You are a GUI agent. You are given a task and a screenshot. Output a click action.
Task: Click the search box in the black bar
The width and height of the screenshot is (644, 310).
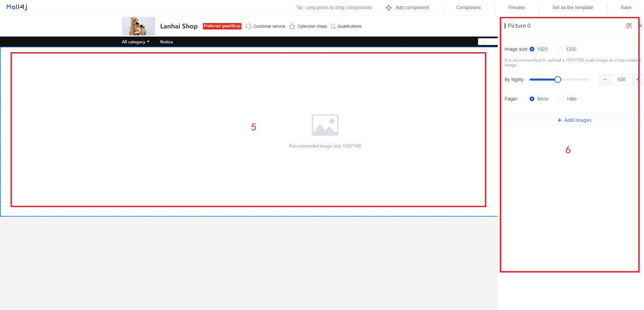pos(488,42)
